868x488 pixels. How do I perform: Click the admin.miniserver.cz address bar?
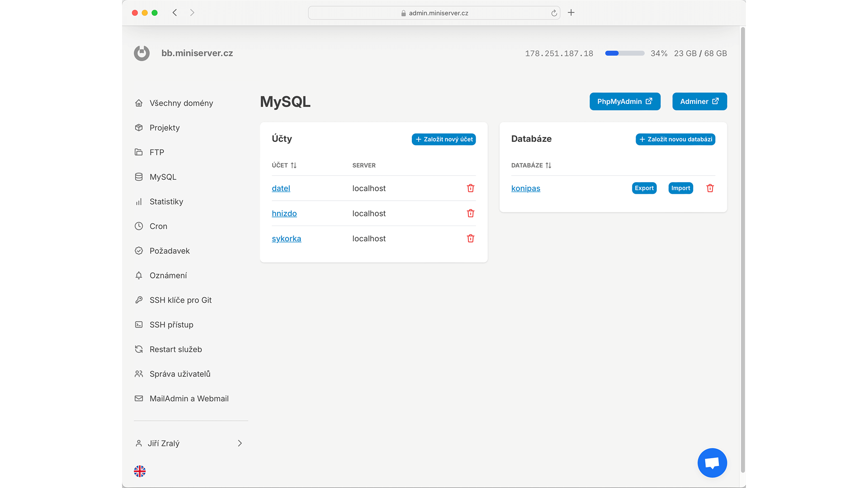click(x=434, y=13)
